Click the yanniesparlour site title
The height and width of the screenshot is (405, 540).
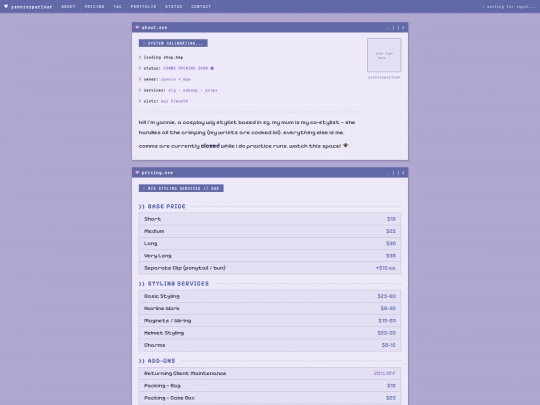(x=31, y=7)
